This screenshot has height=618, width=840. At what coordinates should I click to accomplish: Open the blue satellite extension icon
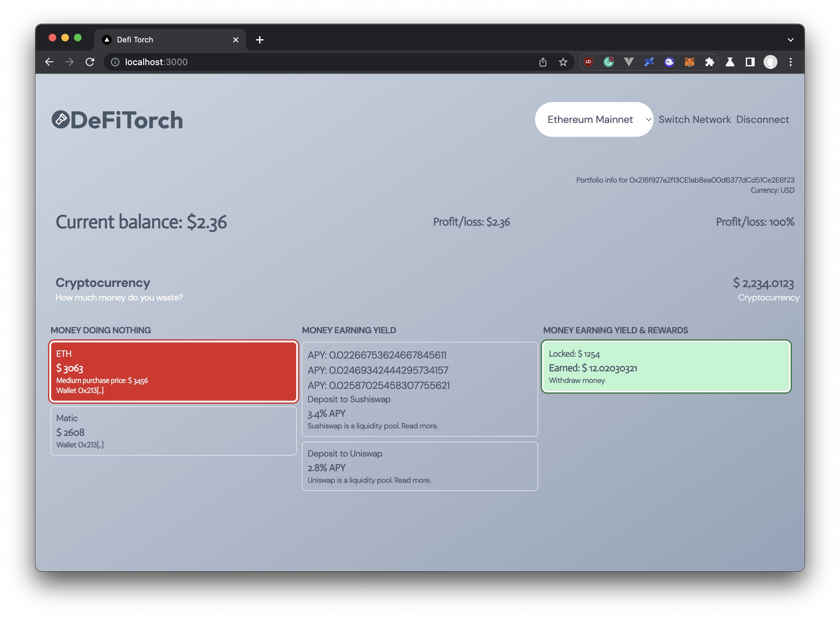pos(649,62)
